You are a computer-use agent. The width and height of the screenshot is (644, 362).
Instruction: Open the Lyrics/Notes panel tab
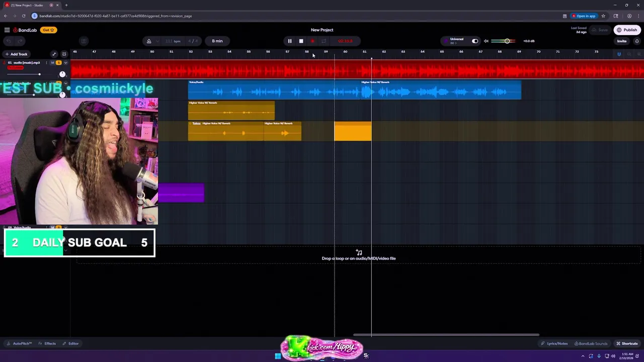tap(554, 343)
